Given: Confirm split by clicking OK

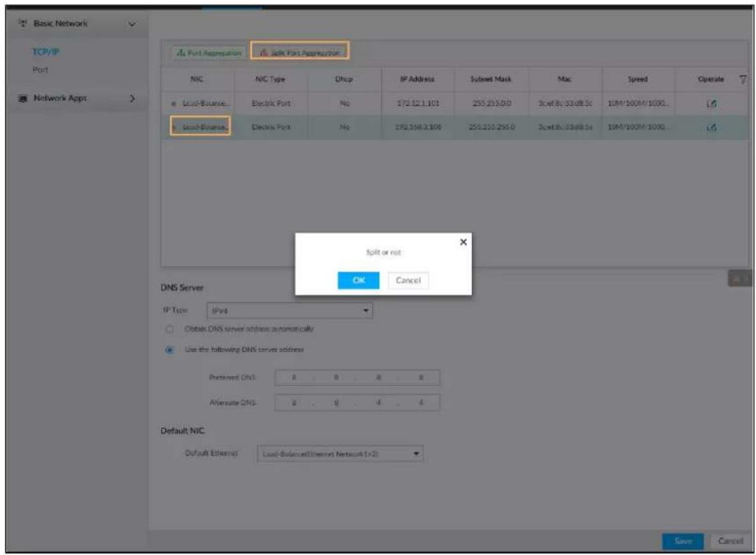Looking at the screenshot, I should [358, 280].
